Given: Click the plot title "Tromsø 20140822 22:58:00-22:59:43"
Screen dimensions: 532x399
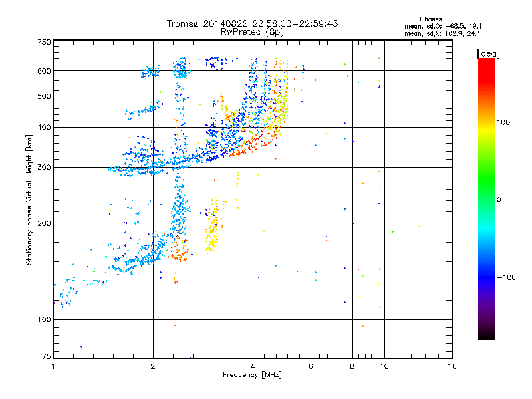Looking at the screenshot, I should coord(252,23).
